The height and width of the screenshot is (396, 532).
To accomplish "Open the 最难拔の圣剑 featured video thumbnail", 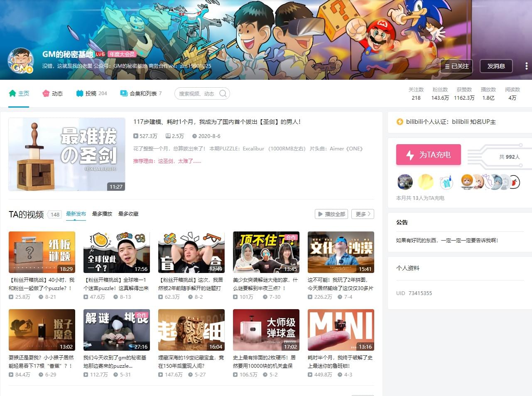I will tap(67, 154).
